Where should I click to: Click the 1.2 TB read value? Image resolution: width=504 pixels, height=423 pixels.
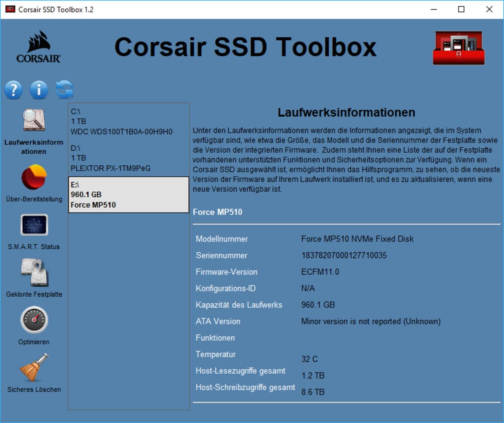(313, 376)
